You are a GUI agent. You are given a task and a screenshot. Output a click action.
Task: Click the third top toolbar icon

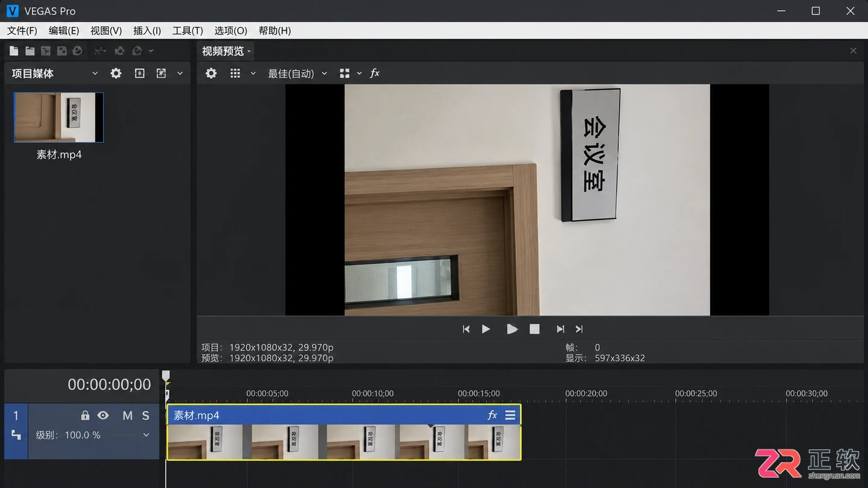point(45,51)
